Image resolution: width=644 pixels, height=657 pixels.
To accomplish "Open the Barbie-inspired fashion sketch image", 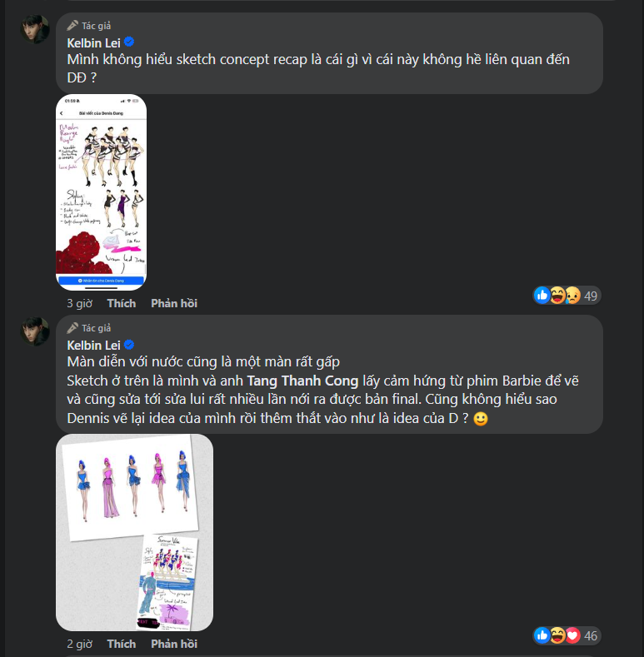I will pos(134,532).
